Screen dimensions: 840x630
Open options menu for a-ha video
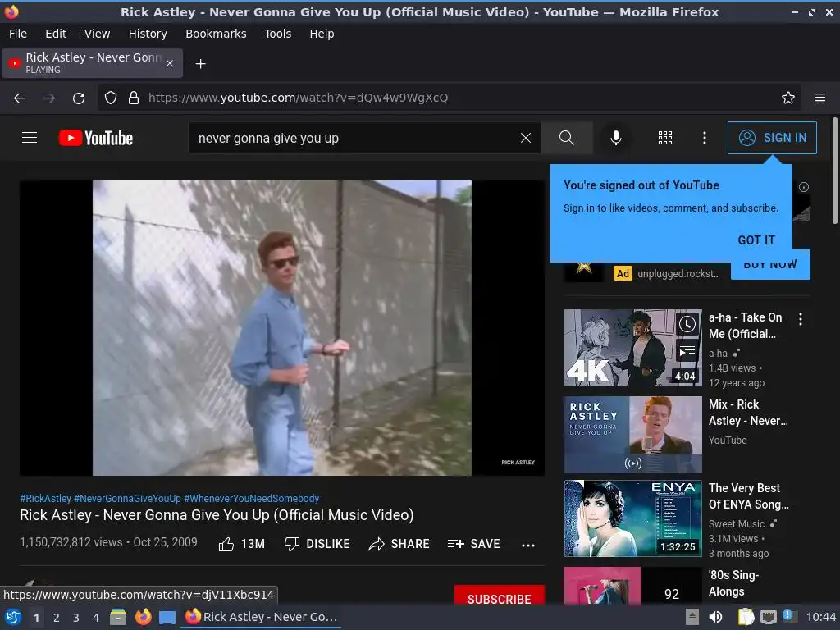coord(801,319)
